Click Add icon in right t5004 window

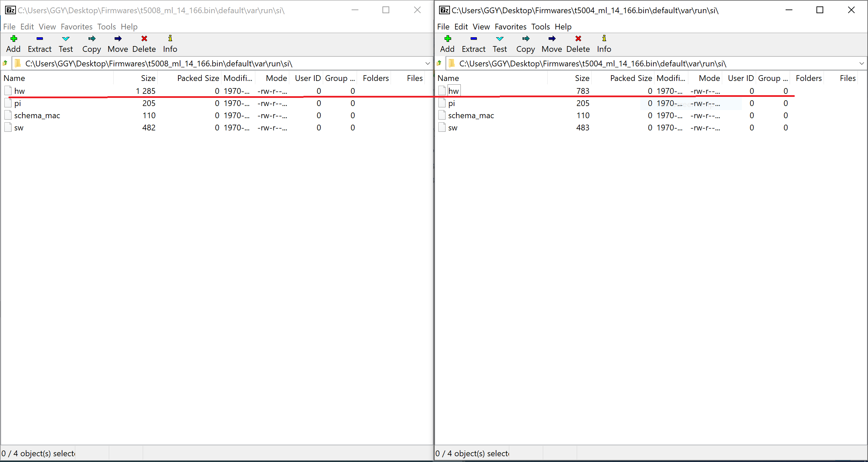tap(447, 39)
